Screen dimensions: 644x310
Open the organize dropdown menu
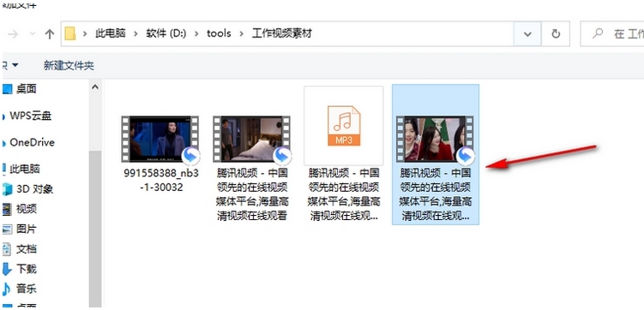pos(9,65)
